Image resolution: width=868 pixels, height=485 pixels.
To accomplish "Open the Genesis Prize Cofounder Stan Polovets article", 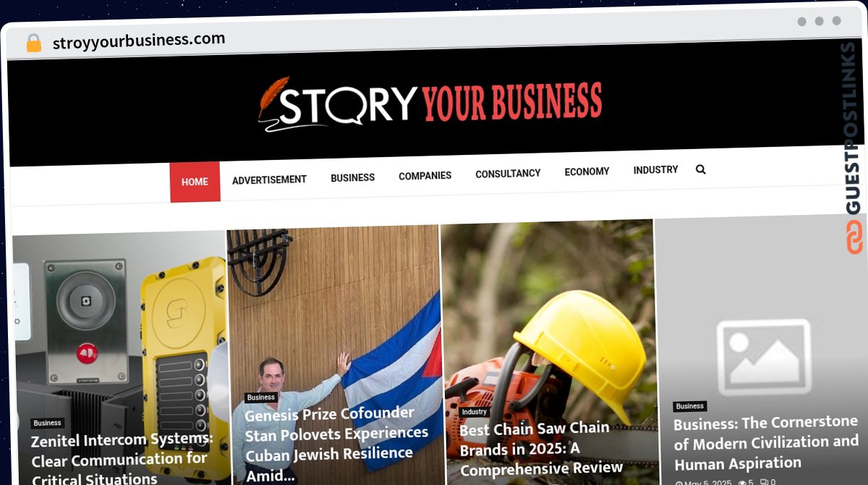I will [x=336, y=443].
